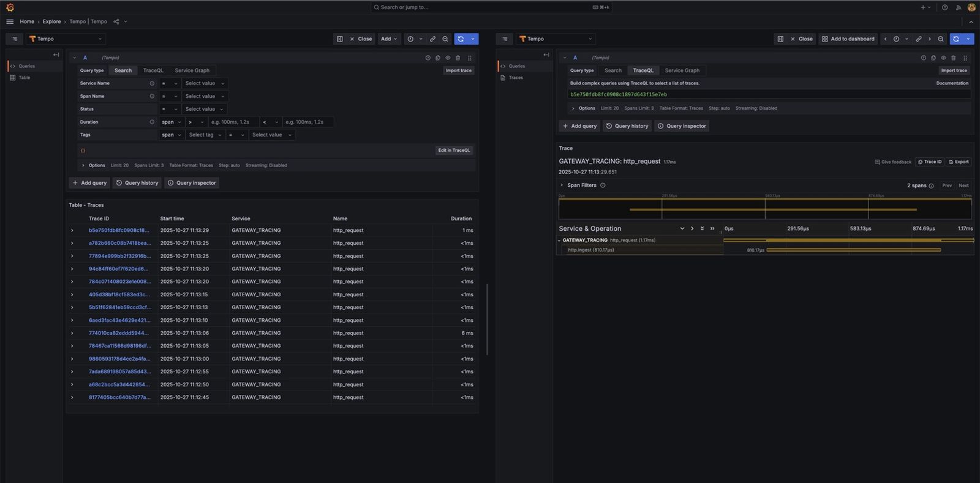
Task: Shift right pane time range forward
Action: click(x=930, y=39)
